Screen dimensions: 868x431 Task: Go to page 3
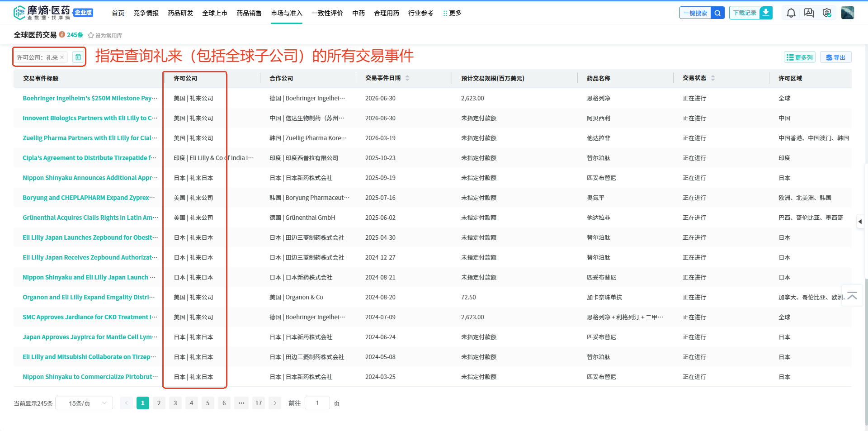[x=175, y=403]
